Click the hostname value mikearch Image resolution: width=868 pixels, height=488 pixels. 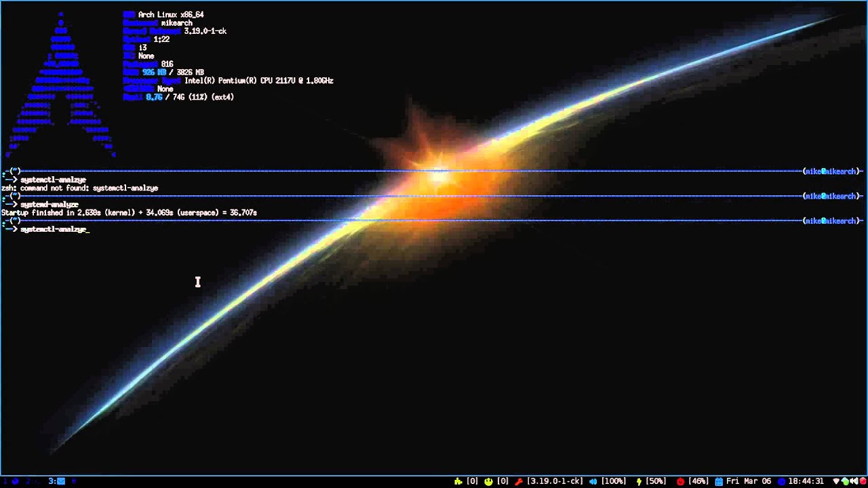click(177, 22)
